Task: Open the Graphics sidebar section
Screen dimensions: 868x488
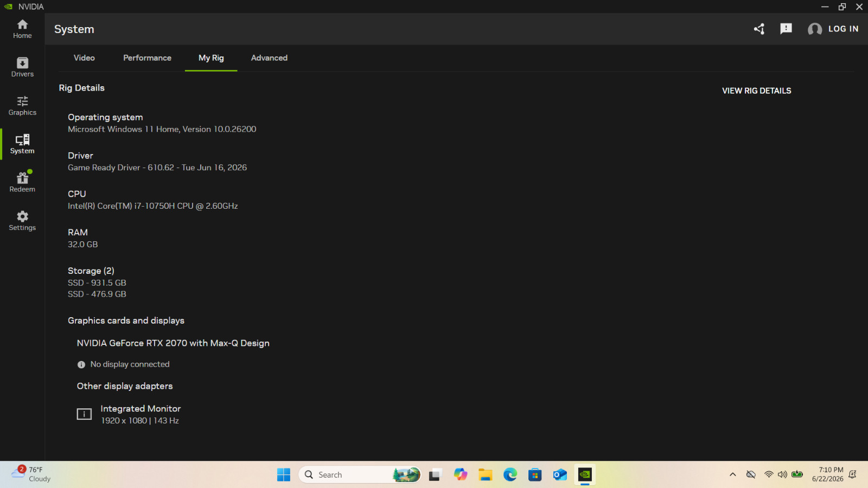Action: (x=22, y=106)
